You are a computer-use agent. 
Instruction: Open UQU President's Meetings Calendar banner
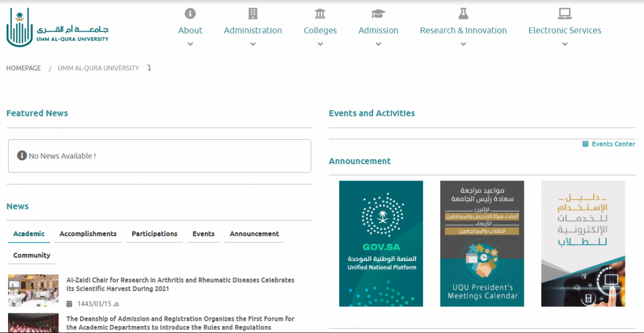[x=482, y=244]
